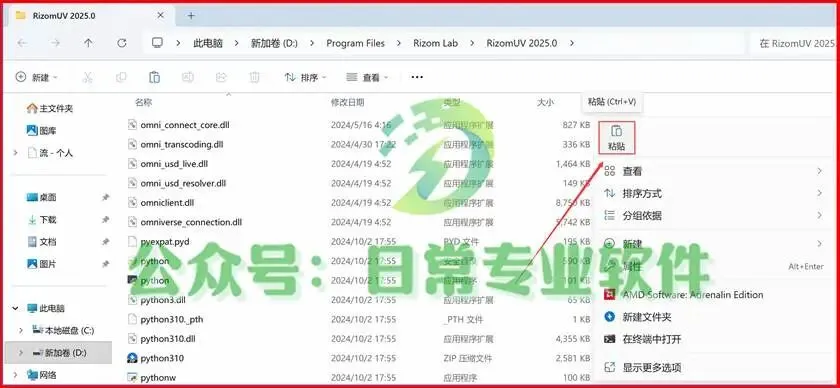
Task: Open 桌面 quick access folder
Action: [x=42, y=197]
